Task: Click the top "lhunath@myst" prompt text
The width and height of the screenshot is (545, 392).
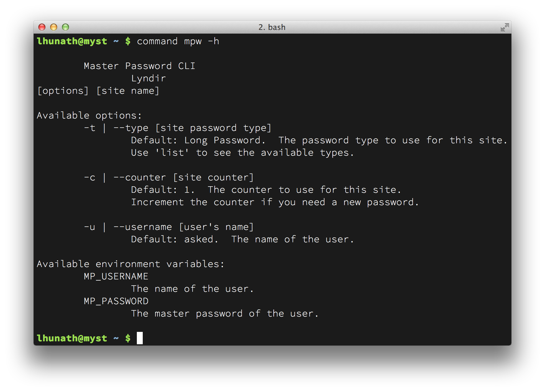Action: click(72, 41)
